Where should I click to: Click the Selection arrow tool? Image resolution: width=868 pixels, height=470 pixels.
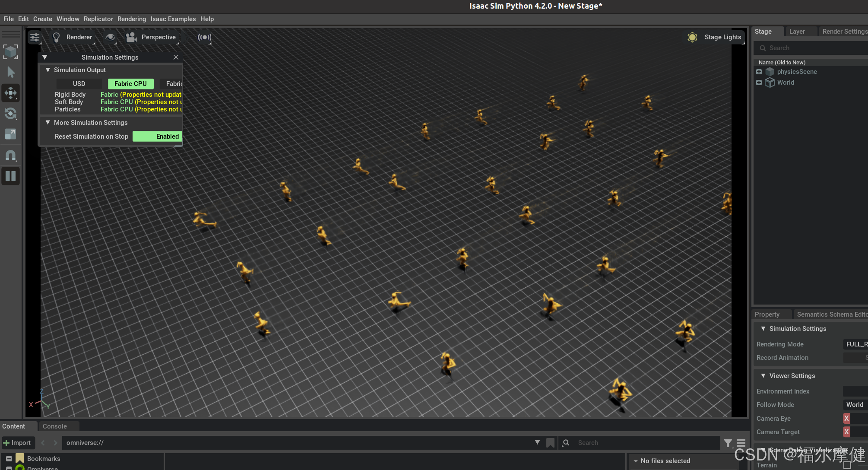(10, 72)
